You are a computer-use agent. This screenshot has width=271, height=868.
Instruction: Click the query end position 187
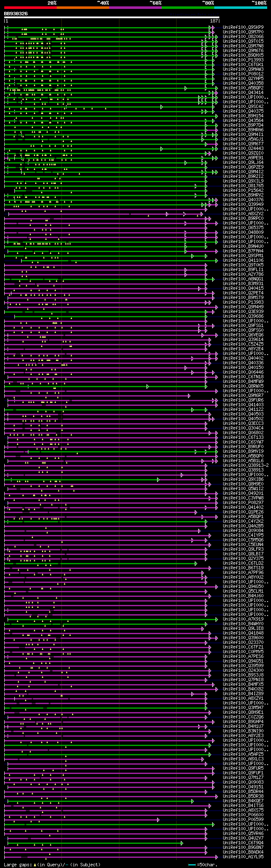pyautogui.click(x=214, y=21)
